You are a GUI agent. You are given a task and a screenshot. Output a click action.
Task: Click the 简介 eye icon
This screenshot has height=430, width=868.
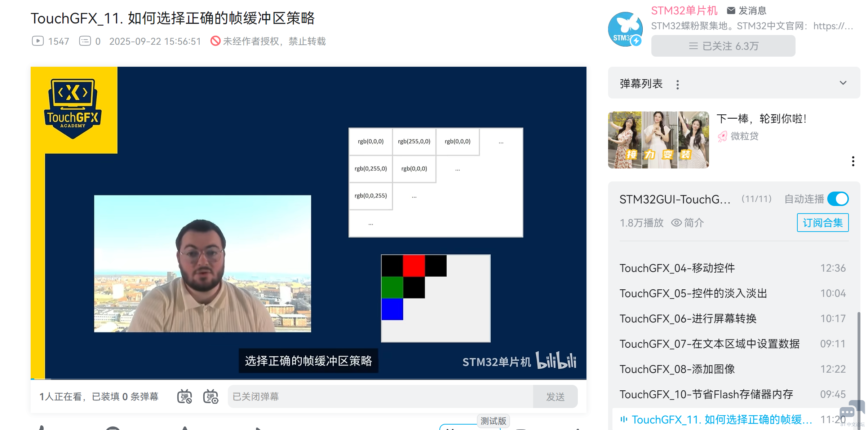[676, 223]
